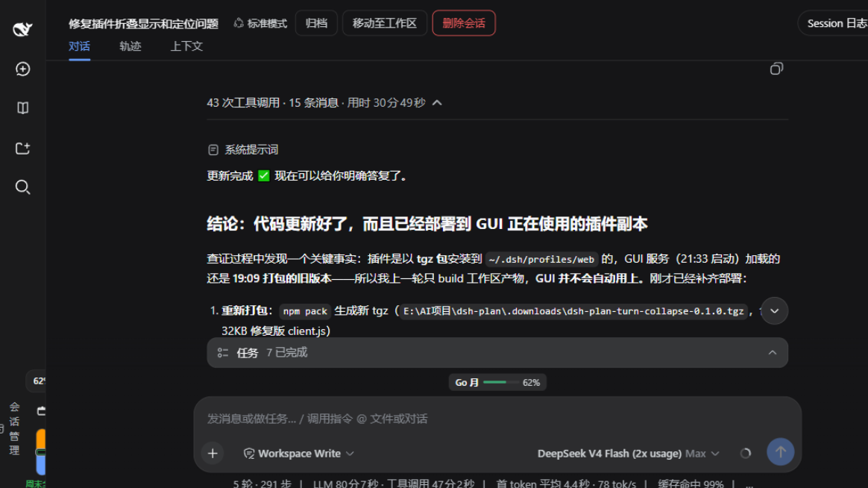
Task: Click the 删除会话 button
Action: point(463,23)
